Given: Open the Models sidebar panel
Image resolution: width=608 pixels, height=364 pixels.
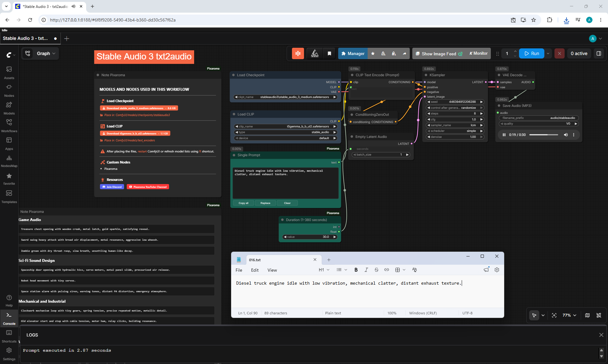Looking at the screenshot, I should (x=9, y=108).
